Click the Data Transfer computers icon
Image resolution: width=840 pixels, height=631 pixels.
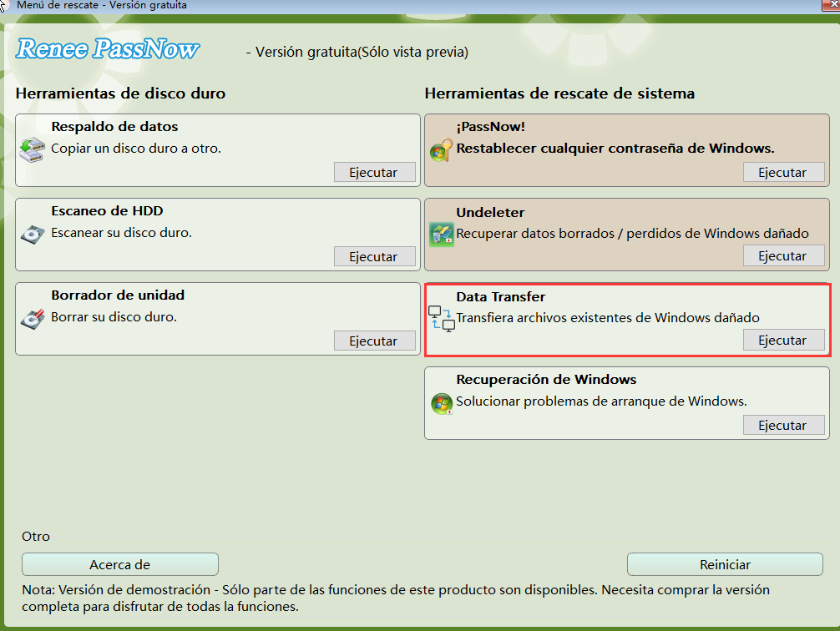pyautogui.click(x=442, y=319)
